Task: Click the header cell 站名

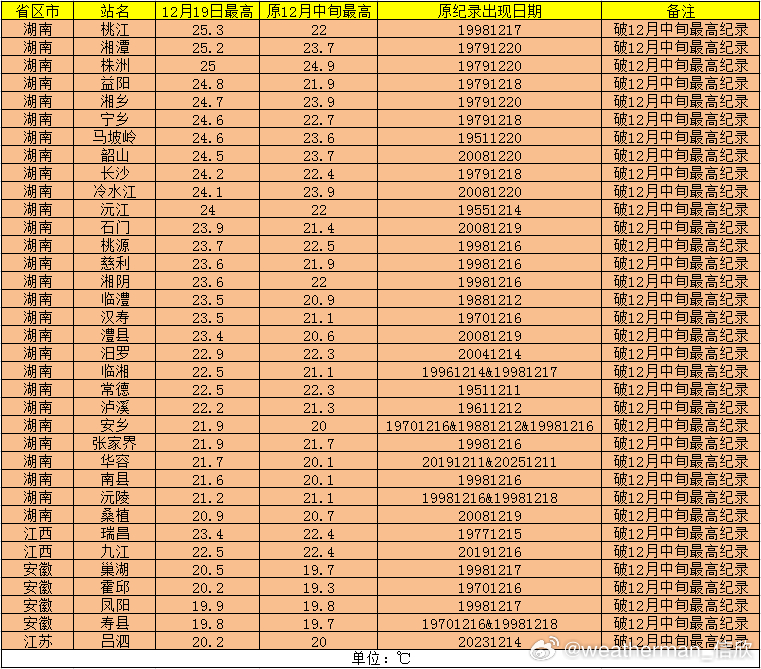Action: 115,11
